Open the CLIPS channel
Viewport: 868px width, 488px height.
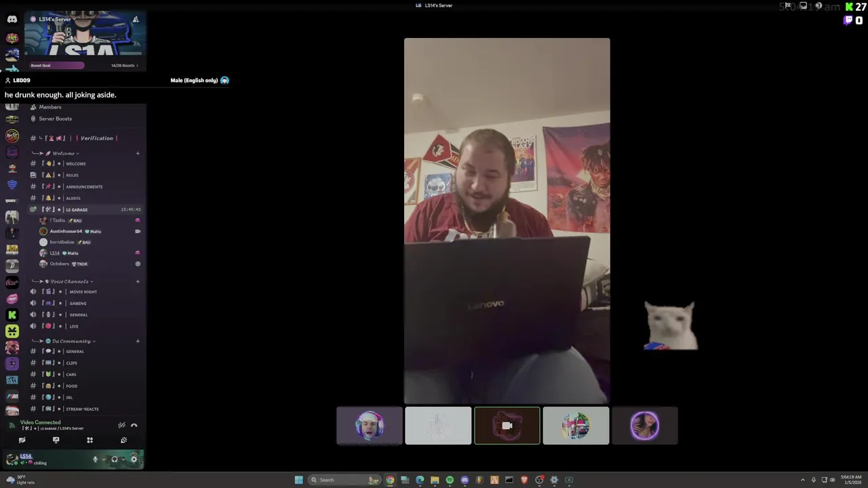(85, 363)
